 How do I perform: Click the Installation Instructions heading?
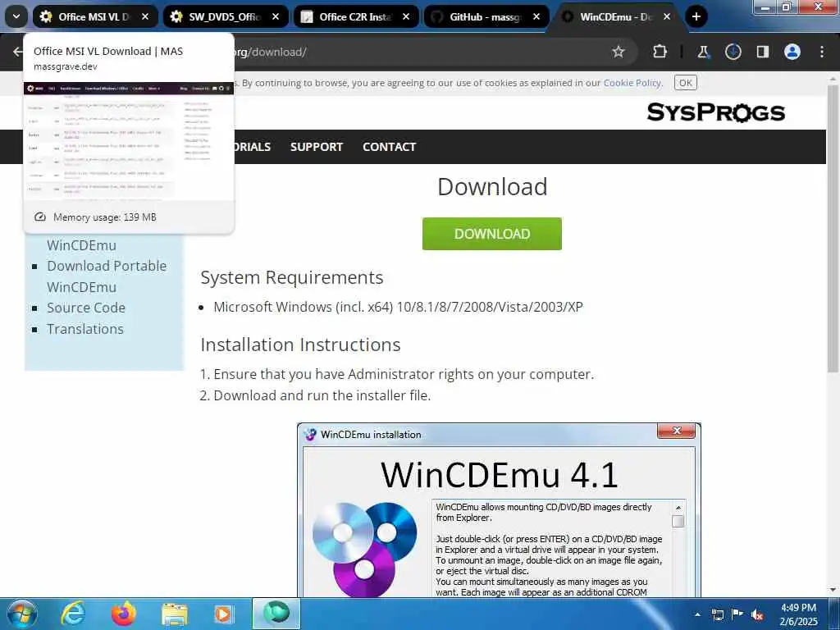(300, 345)
